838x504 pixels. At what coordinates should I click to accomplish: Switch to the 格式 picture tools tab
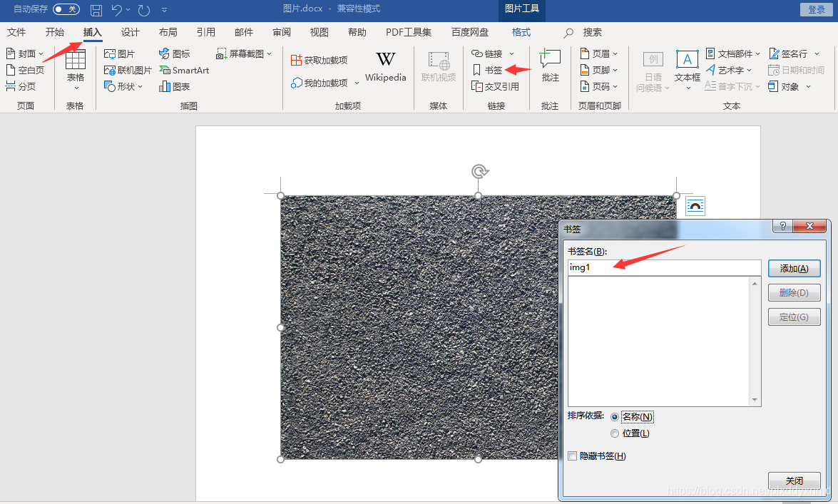click(521, 32)
